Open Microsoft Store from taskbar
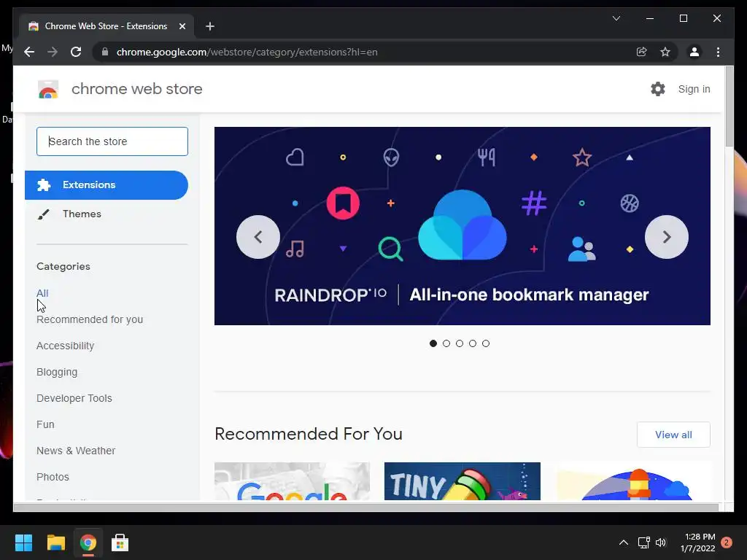Screen dimensions: 747x560 (120, 542)
